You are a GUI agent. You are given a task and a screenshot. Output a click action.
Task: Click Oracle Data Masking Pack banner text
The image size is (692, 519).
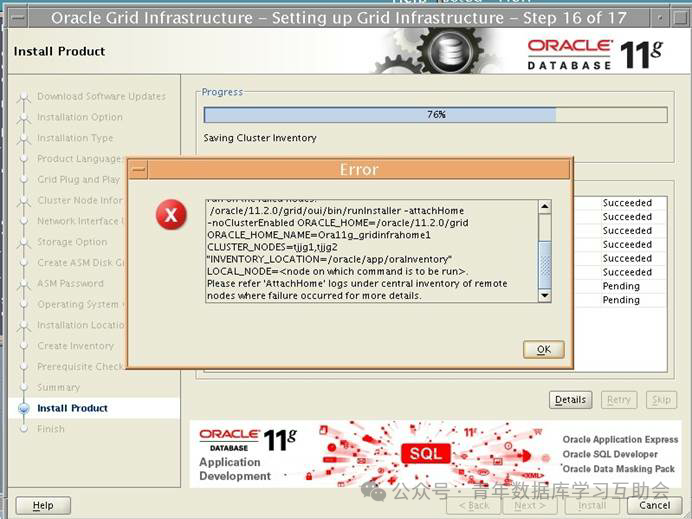(x=618, y=469)
